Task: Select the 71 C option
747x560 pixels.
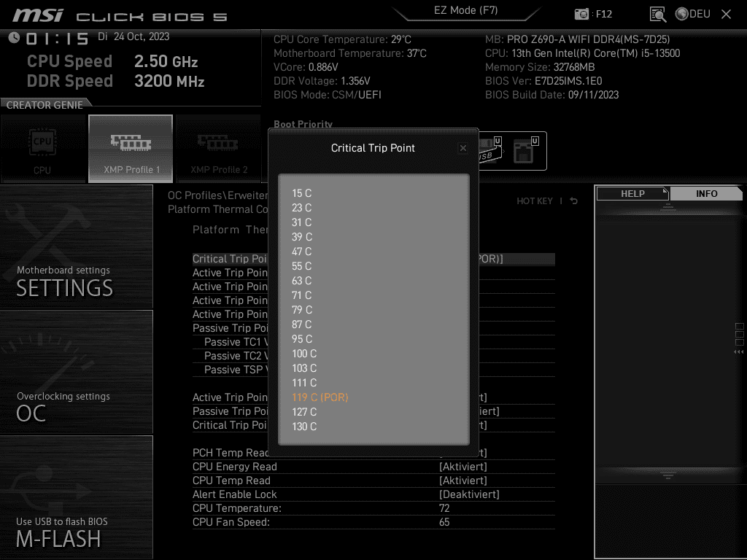Action: pyautogui.click(x=301, y=295)
